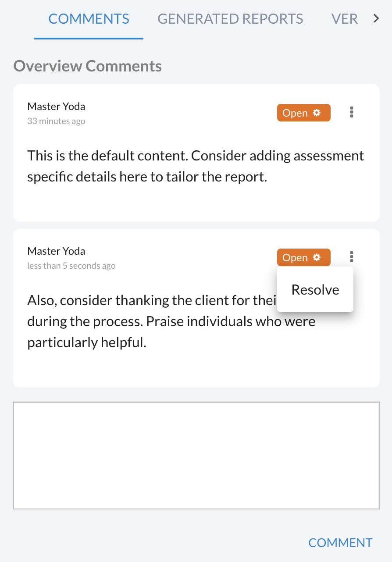
Task: Switch to the Comments tab
Action: coord(89,19)
